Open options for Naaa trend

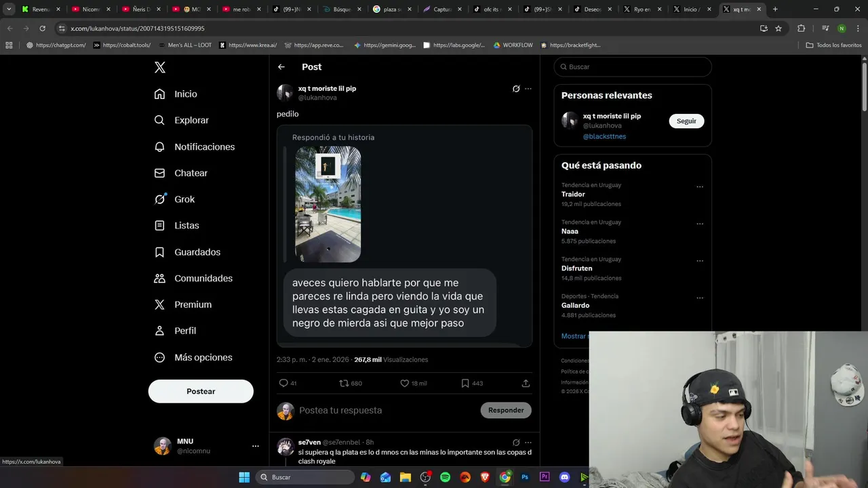coord(700,224)
